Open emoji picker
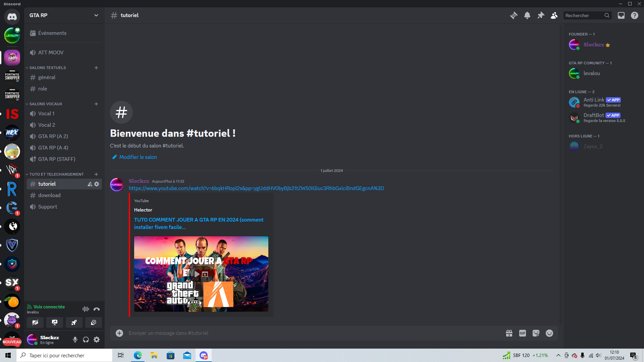The image size is (644, 362). (549, 333)
